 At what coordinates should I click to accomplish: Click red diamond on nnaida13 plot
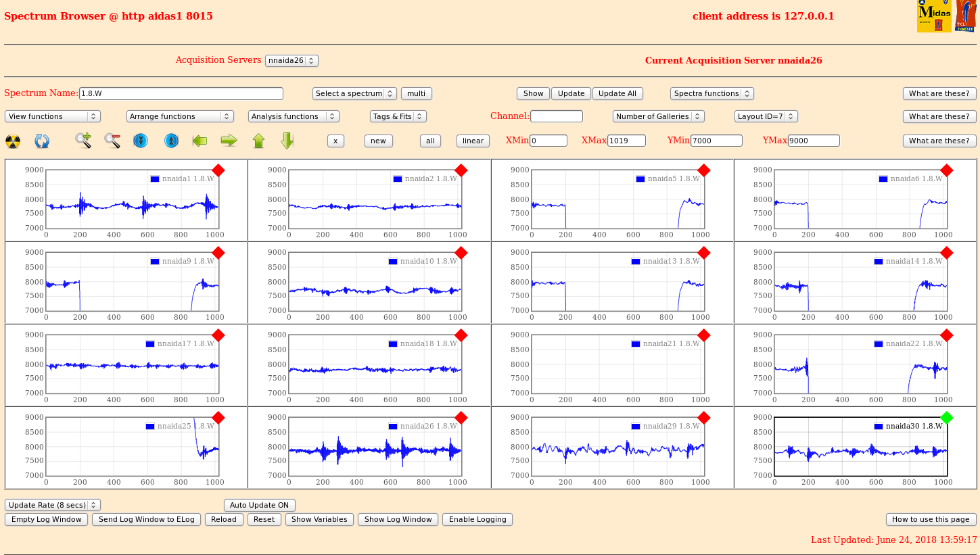point(703,253)
